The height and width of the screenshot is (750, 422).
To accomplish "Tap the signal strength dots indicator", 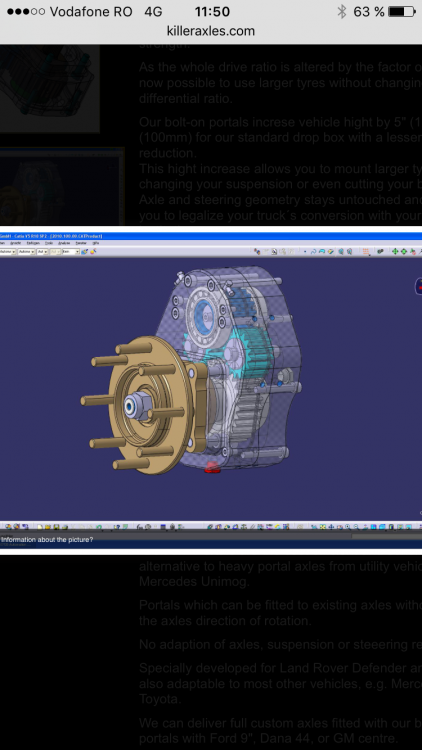I will pos(26,11).
